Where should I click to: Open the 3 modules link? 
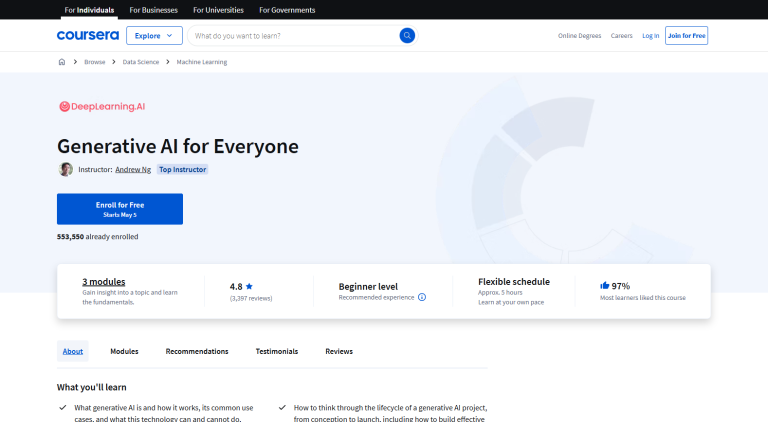104,281
